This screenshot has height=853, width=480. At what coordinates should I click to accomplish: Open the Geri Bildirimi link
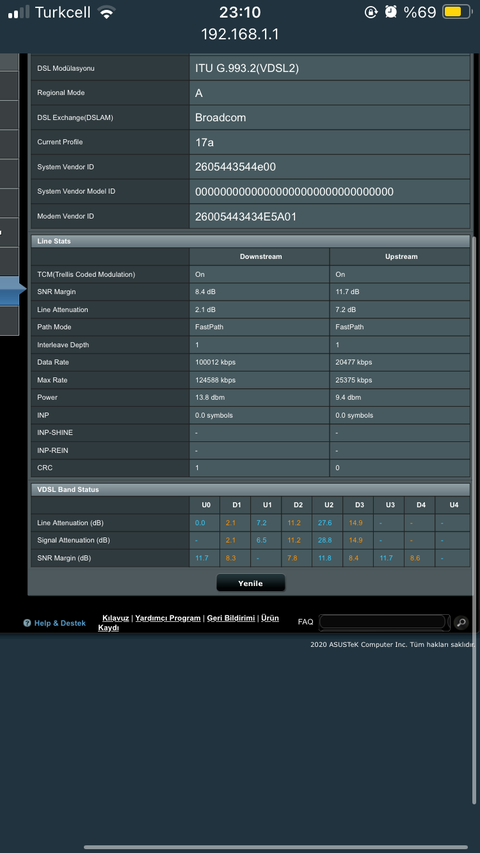tap(231, 618)
